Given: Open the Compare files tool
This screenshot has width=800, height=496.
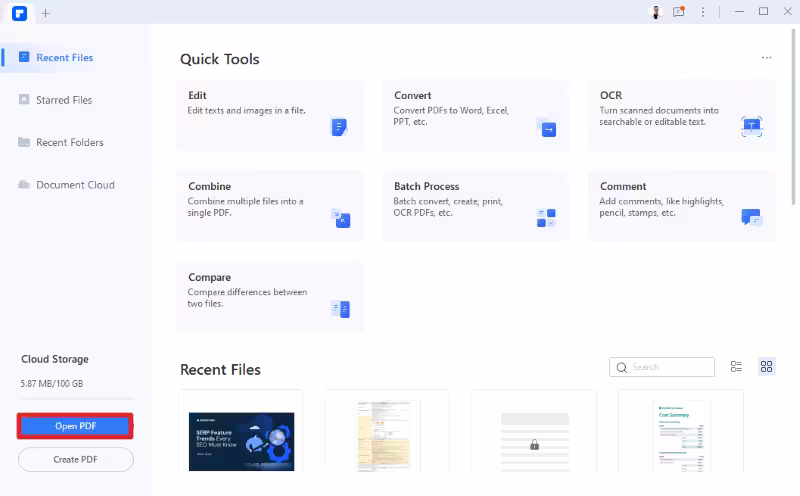Looking at the screenshot, I should 270,296.
